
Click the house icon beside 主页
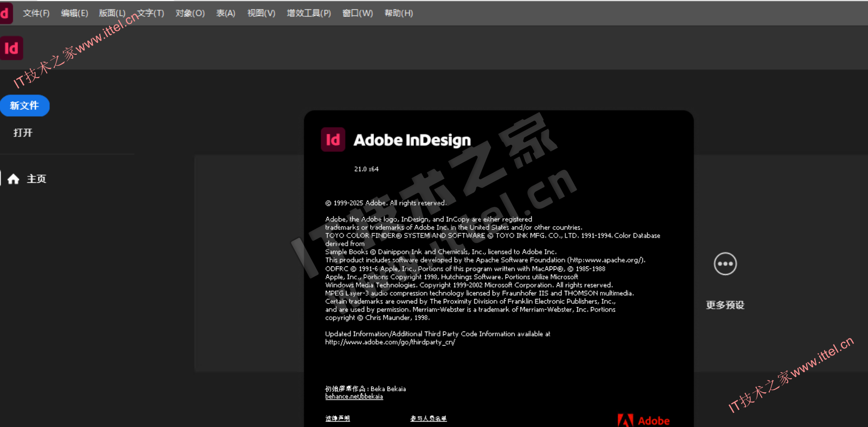[14, 179]
